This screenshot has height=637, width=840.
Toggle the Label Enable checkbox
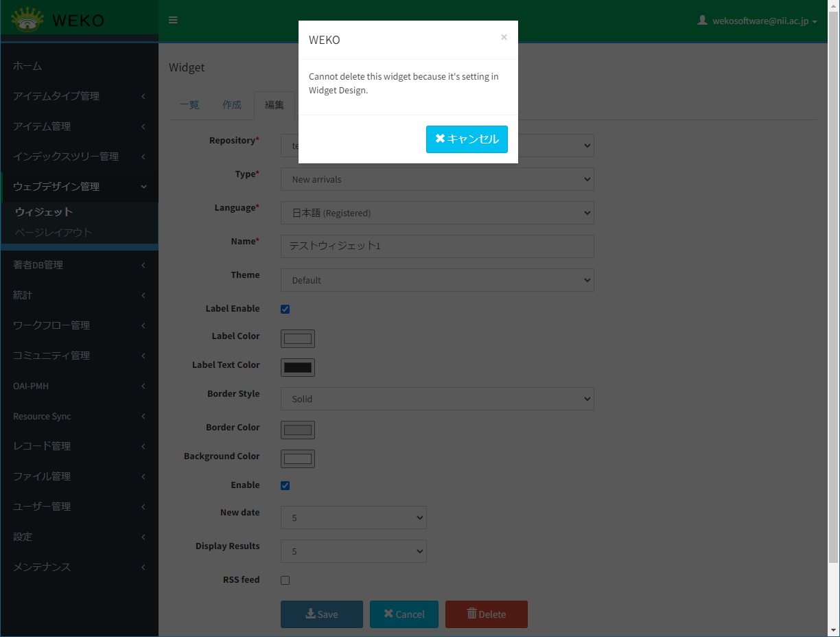pyautogui.click(x=285, y=309)
